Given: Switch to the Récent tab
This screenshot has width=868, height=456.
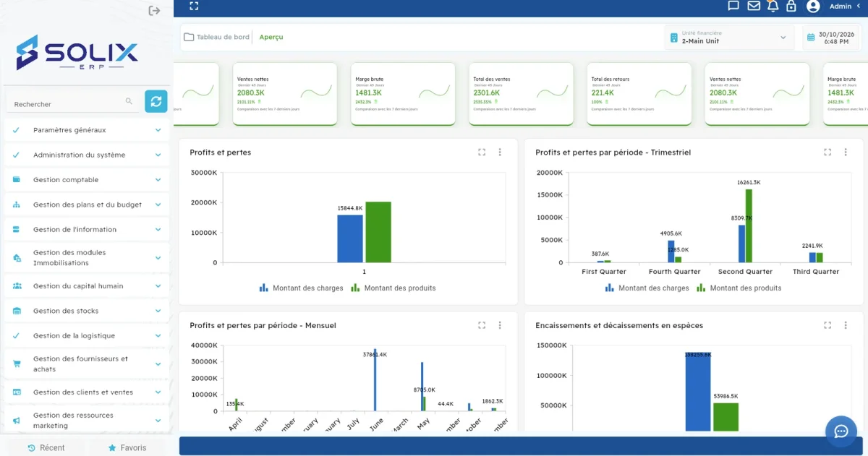Looking at the screenshot, I should pos(46,448).
